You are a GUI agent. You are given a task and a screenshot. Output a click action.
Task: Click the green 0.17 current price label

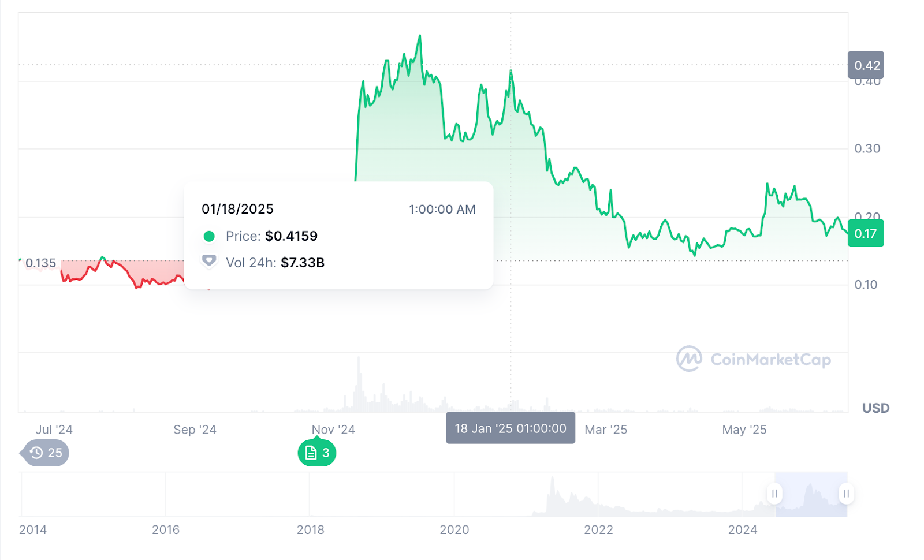[866, 233]
